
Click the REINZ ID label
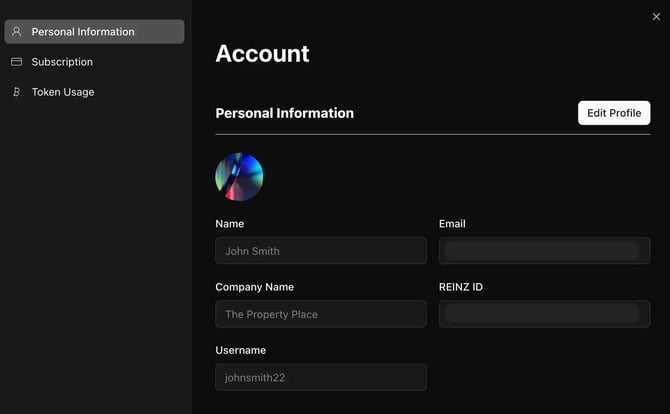click(x=461, y=287)
